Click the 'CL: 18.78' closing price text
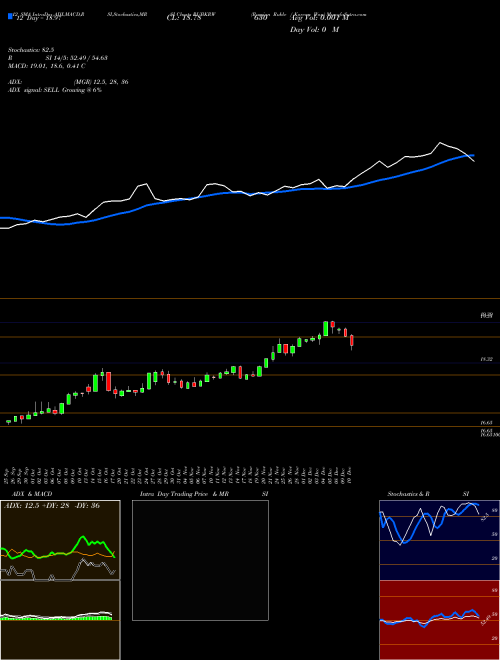The width and height of the screenshot is (500, 660). 184,18
